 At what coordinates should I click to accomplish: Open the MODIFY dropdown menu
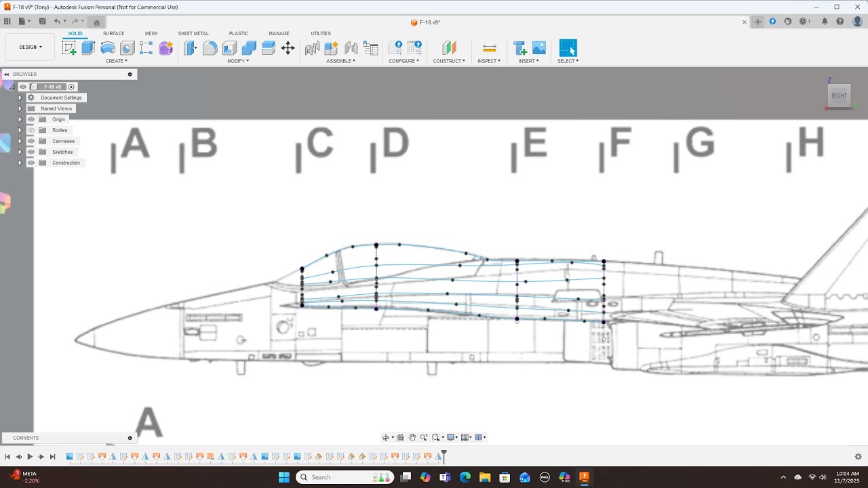[238, 61]
